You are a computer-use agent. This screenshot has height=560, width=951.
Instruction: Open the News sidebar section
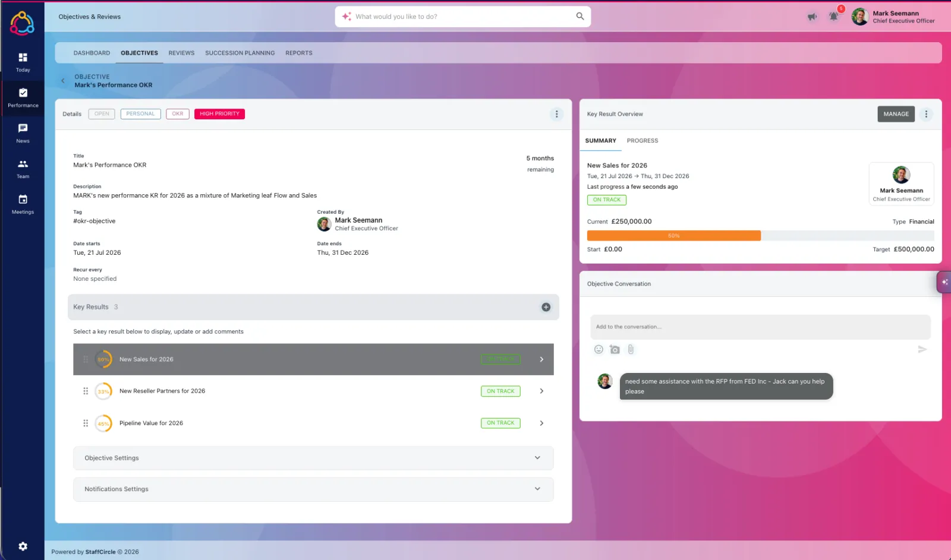[x=23, y=133]
